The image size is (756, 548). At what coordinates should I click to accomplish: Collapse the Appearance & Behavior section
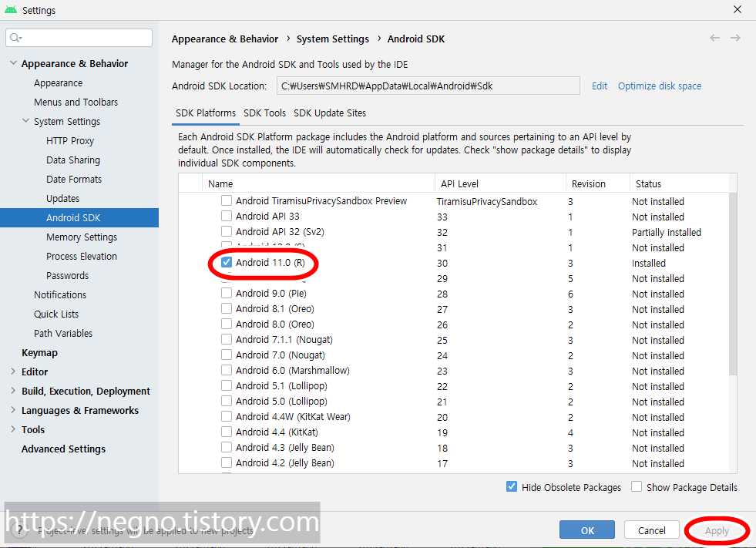pyautogui.click(x=13, y=63)
